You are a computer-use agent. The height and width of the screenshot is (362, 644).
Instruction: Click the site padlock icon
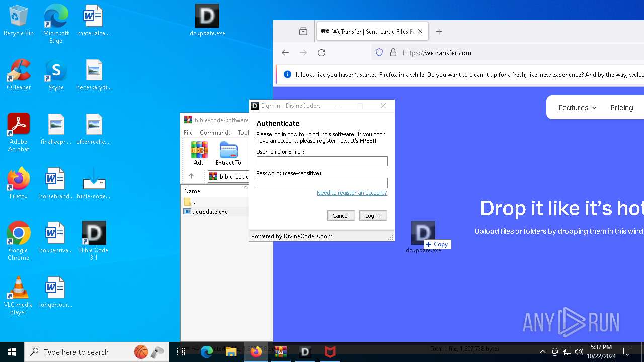393,53
